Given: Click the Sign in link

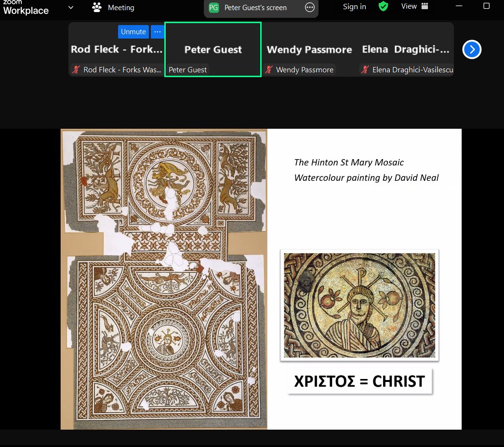Looking at the screenshot, I should point(354,7).
